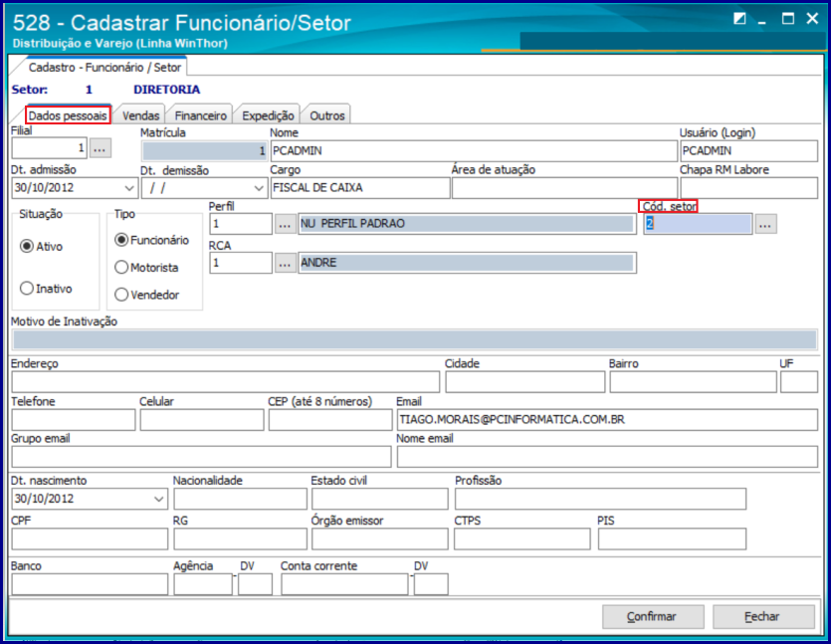Click the RCA code input field
The image size is (831, 644).
click(241, 263)
